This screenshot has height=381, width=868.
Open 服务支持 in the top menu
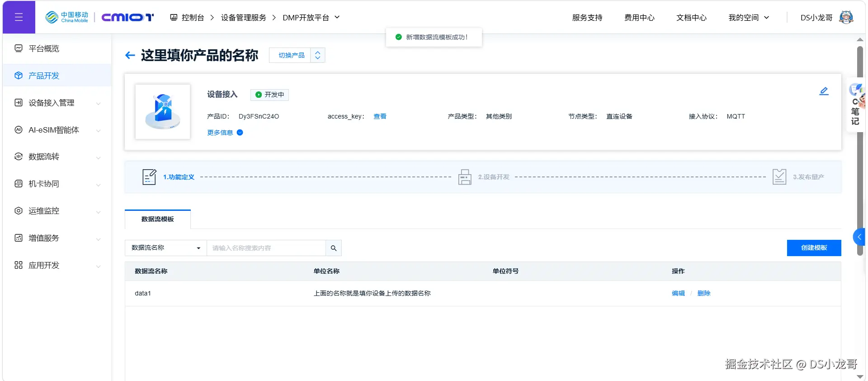click(587, 17)
